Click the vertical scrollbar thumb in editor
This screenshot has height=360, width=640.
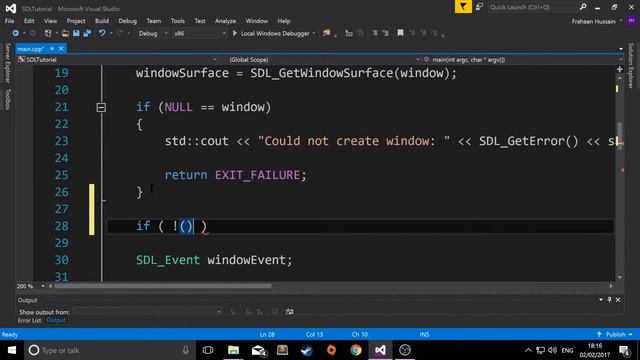tap(620, 136)
